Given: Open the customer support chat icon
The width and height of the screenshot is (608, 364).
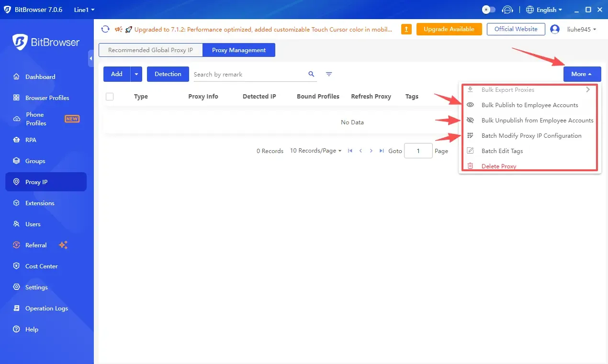Looking at the screenshot, I should tap(507, 10).
